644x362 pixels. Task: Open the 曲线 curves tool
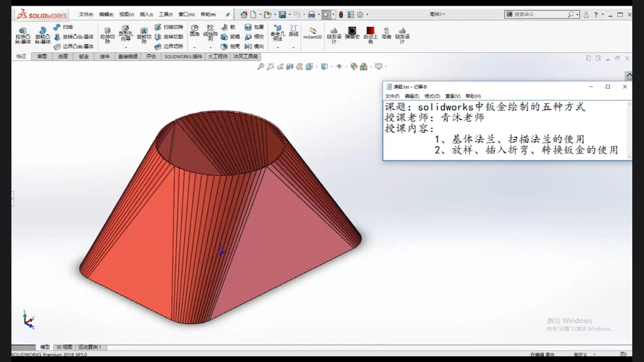pyautogui.click(x=293, y=30)
